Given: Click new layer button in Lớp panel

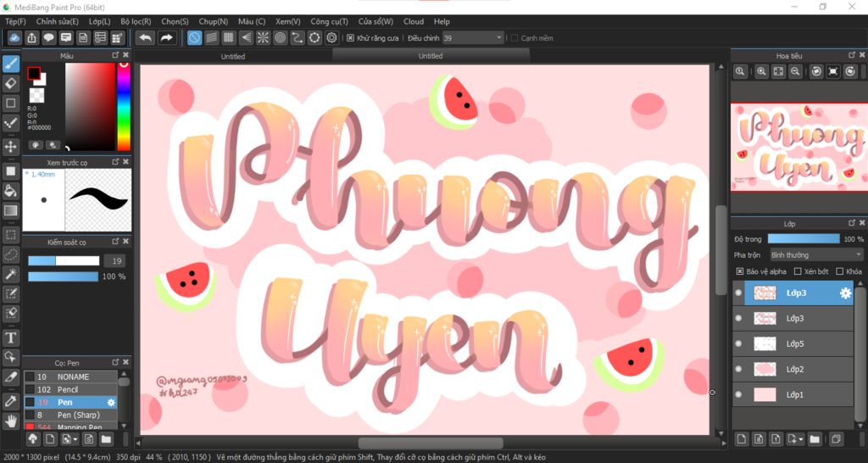Looking at the screenshot, I should (741, 439).
